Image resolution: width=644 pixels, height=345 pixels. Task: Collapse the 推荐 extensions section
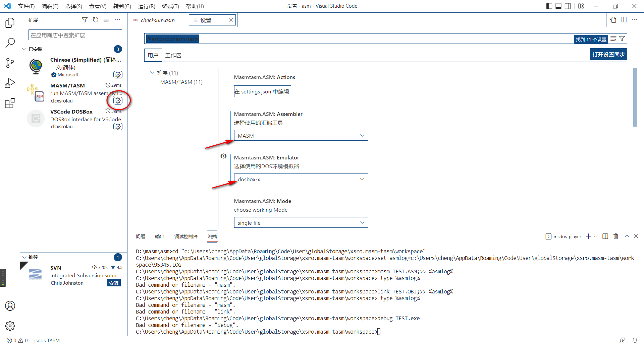24,257
